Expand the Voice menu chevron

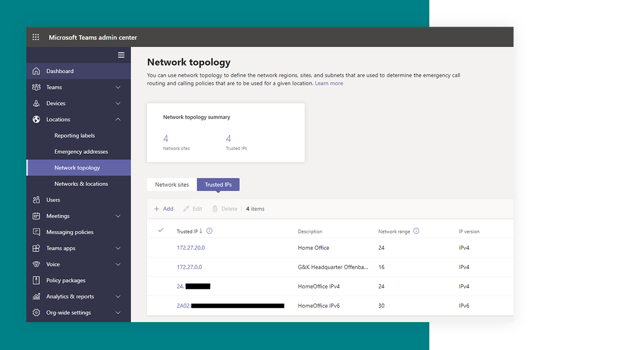coord(118,264)
